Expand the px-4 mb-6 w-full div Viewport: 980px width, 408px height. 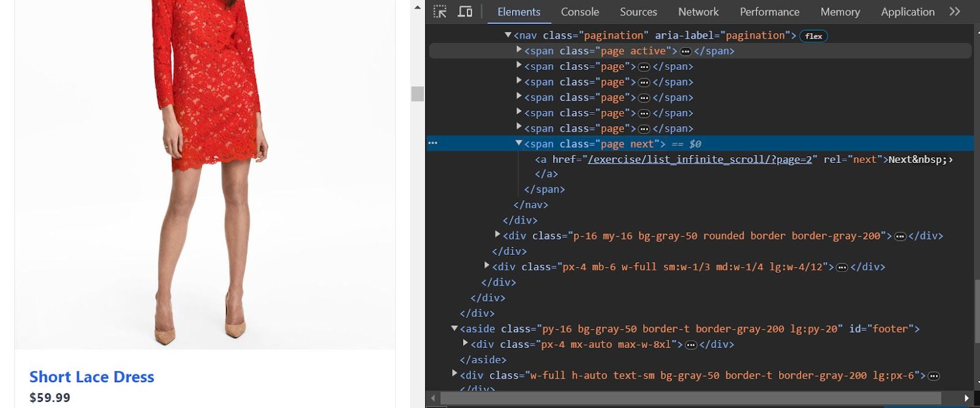(486, 265)
